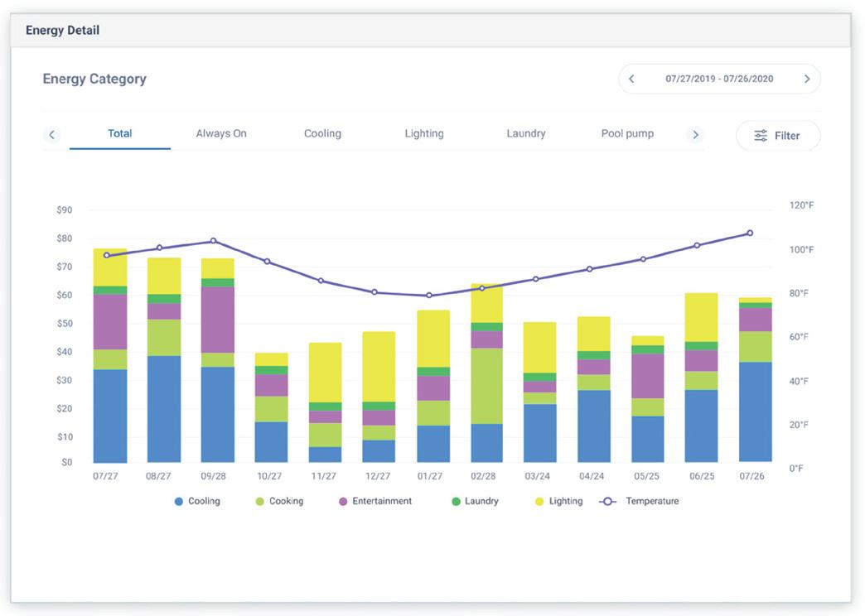Toggle Temperature line in legend
The height and width of the screenshot is (616, 865).
640,501
